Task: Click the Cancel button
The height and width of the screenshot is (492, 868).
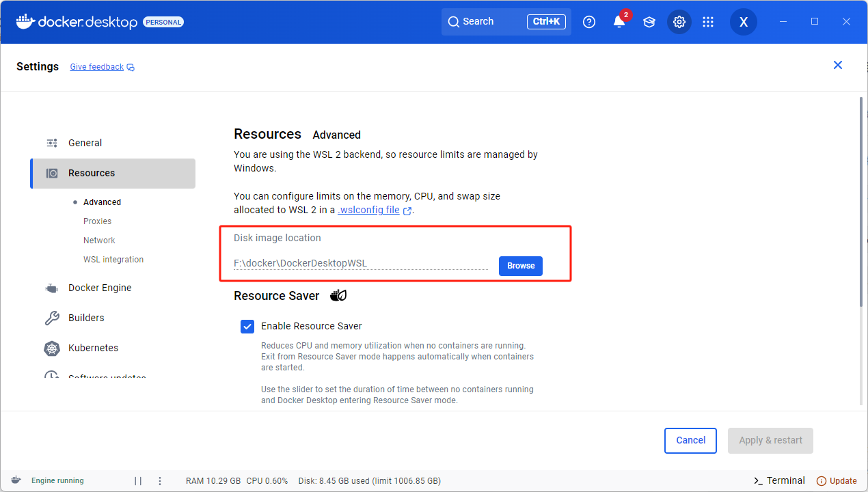Action: (x=690, y=441)
